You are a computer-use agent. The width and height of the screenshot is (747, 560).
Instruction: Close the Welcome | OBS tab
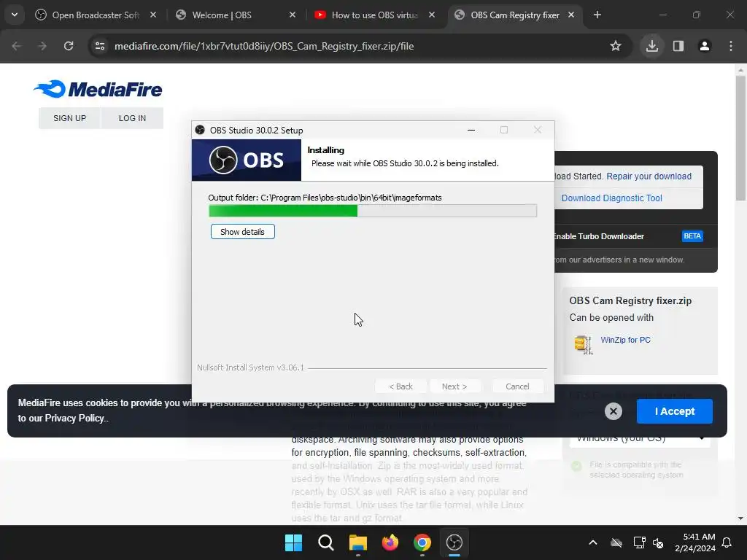pos(293,15)
